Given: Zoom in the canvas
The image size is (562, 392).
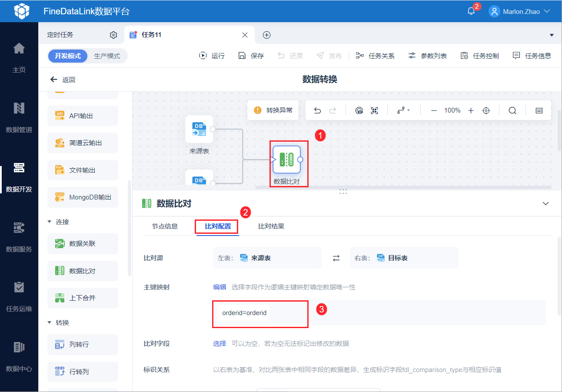Looking at the screenshot, I should click(471, 110).
